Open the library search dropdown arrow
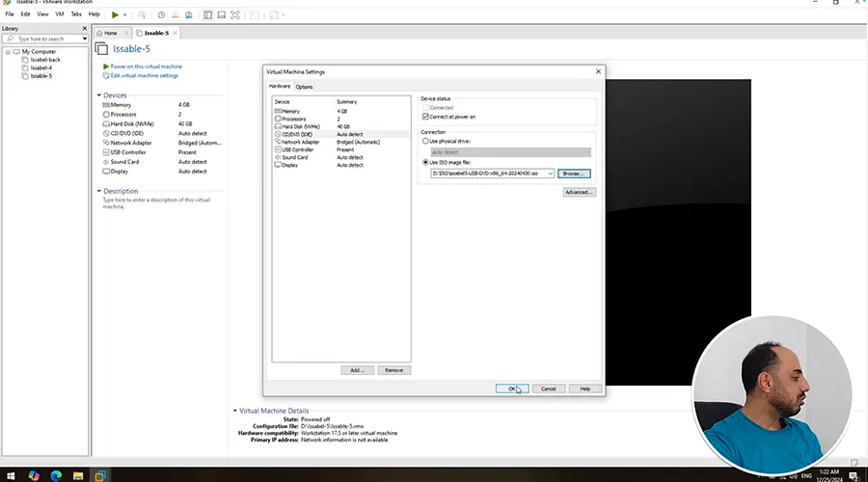 [84, 39]
